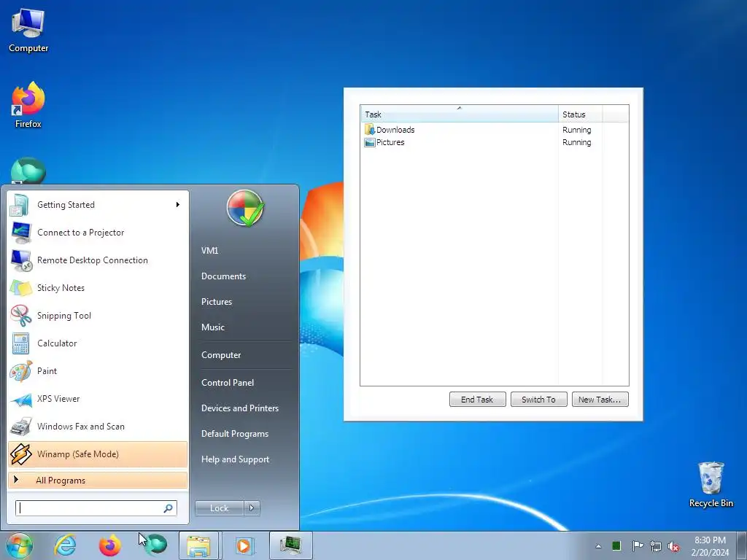Click Switch To button

point(539,400)
